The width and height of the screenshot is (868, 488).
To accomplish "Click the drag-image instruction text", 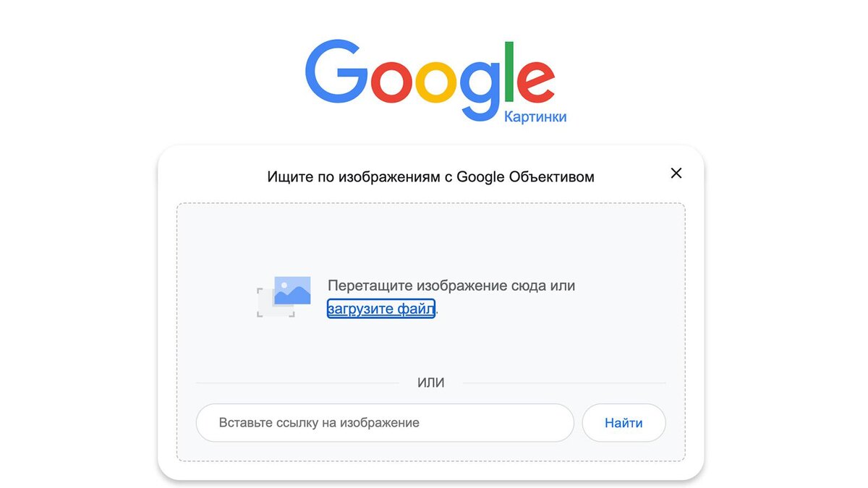I will (451, 285).
